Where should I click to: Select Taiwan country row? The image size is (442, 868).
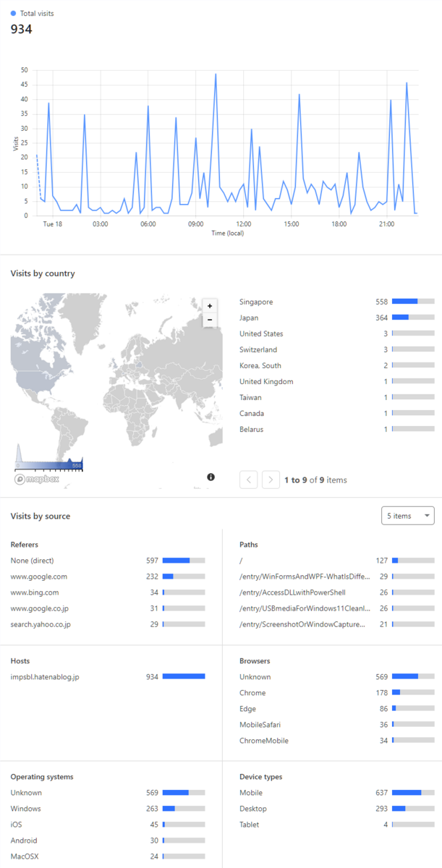point(337,397)
